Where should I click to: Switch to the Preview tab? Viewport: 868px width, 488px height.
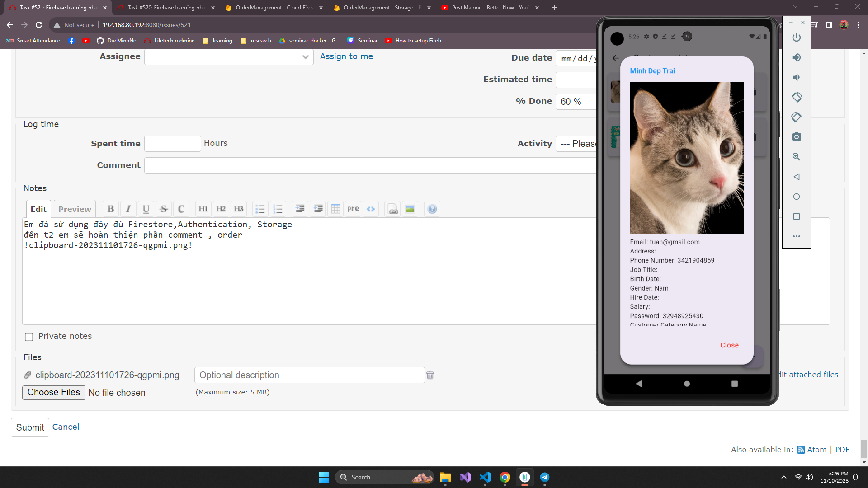[75, 209]
